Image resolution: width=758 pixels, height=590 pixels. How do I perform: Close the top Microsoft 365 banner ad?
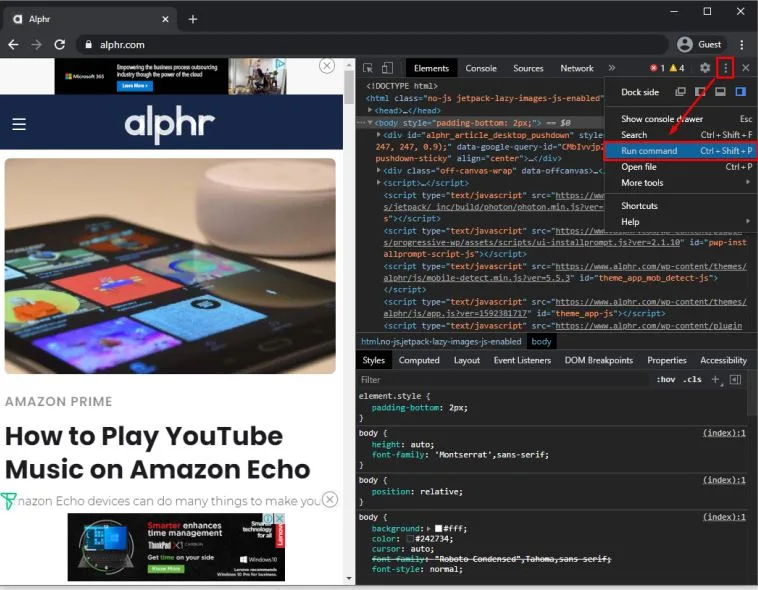point(327,66)
